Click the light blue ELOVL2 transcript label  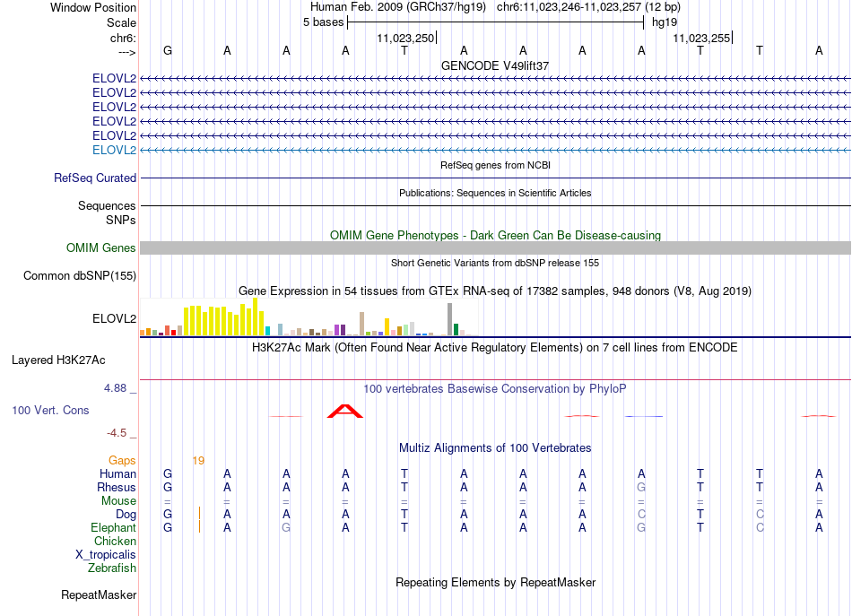tap(114, 150)
